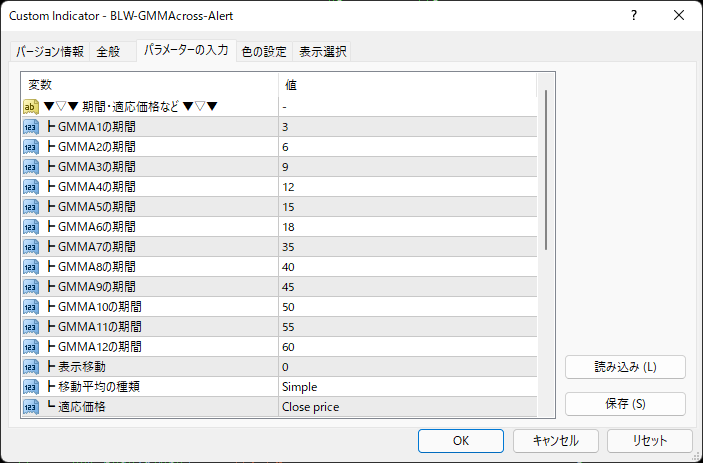Click the 保存 (S) button
This screenshot has width=703, height=463.
pyautogui.click(x=625, y=404)
